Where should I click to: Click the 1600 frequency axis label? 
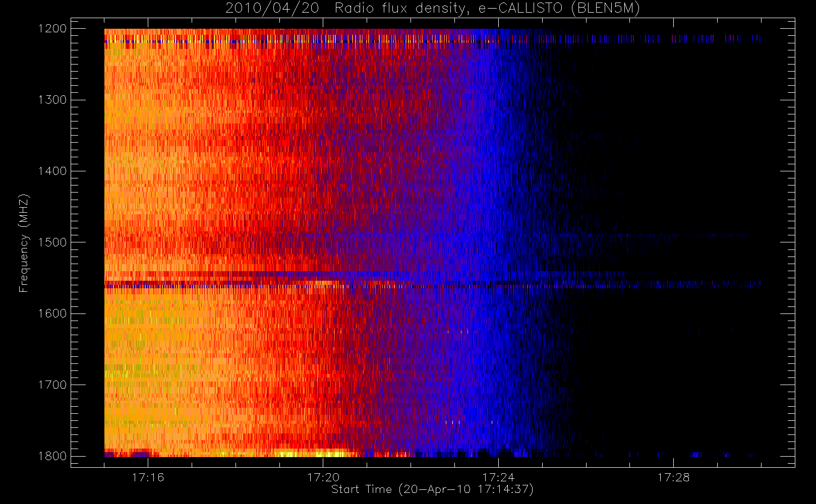[x=52, y=313]
